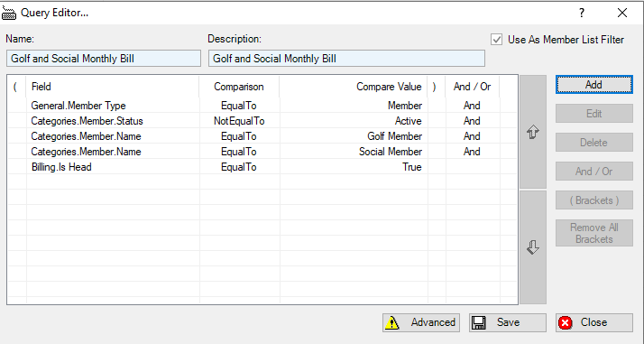
Task: Click the Description input field
Action: click(x=346, y=59)
